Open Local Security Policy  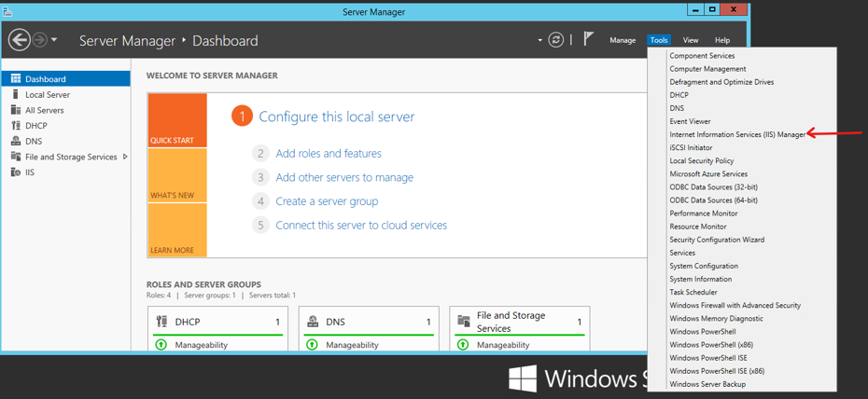point(701,161)
